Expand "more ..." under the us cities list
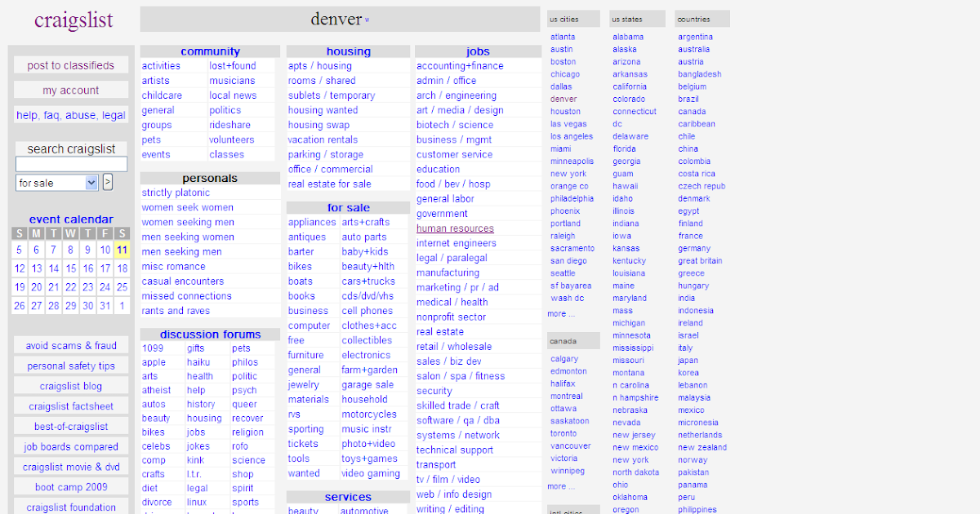The image size is (980, 514). [559, 312]
